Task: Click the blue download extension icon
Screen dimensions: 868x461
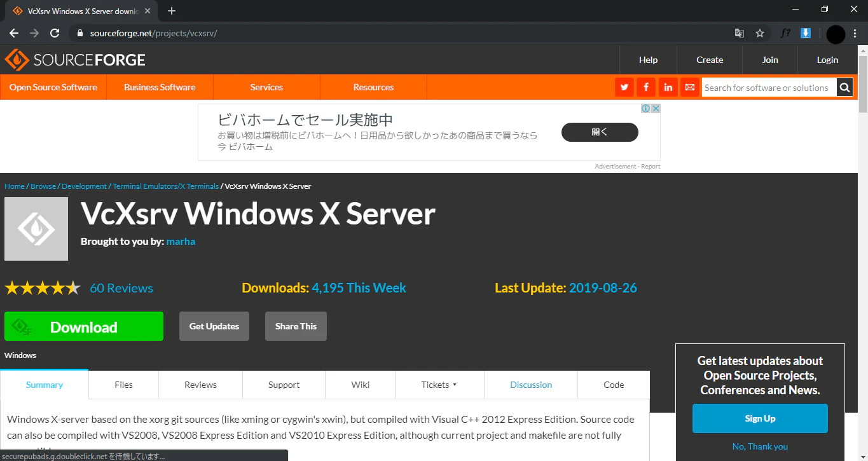Action: coord(806,33)
